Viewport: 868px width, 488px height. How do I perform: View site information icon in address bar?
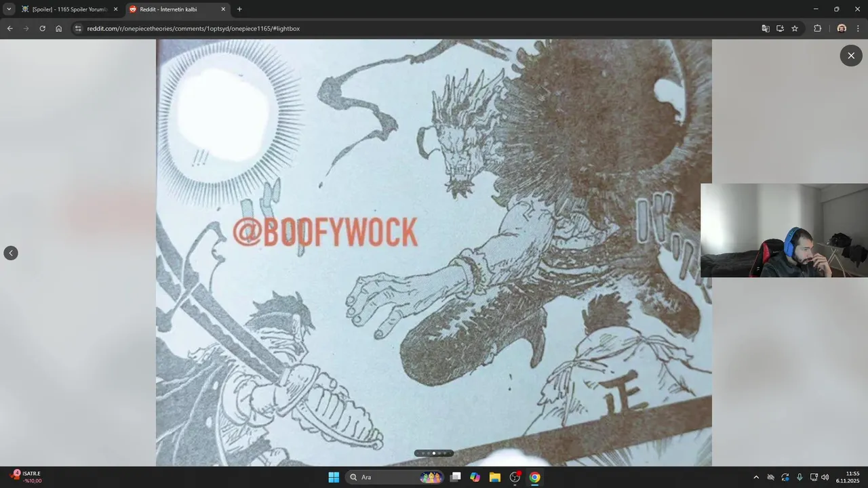click(x=78, y=28)
